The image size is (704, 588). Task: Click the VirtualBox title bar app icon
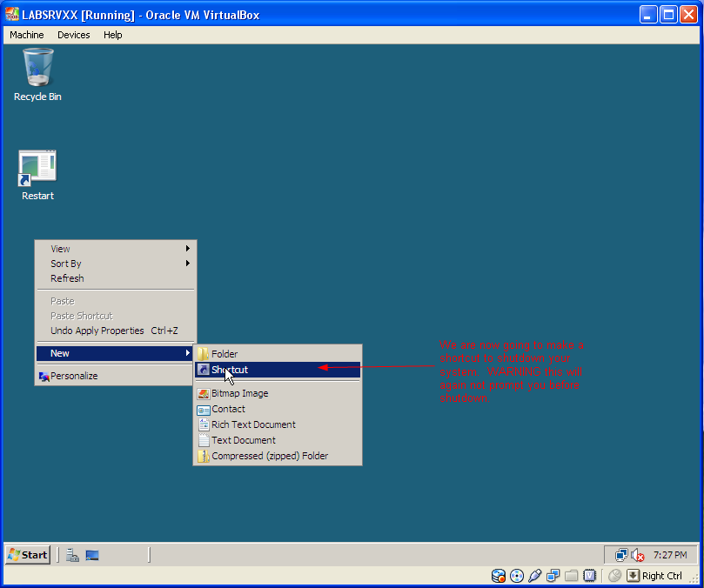pos(12,15)
